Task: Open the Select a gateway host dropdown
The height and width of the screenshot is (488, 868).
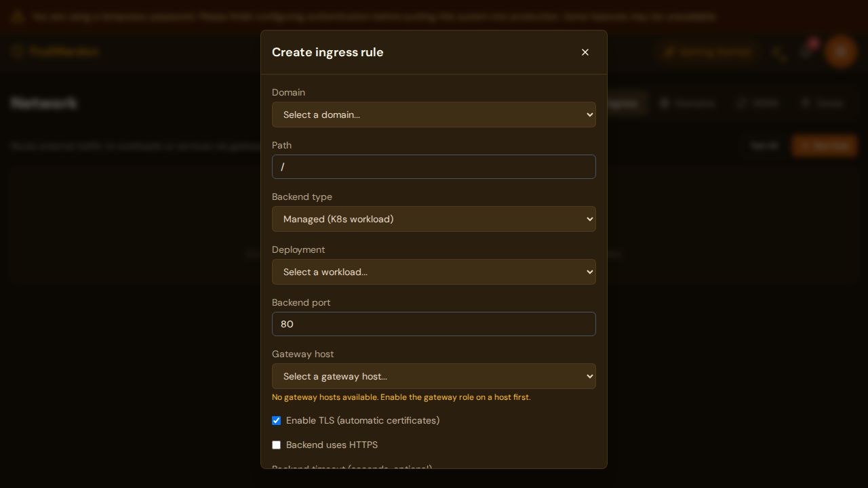Action: click(x=433, y=376)
